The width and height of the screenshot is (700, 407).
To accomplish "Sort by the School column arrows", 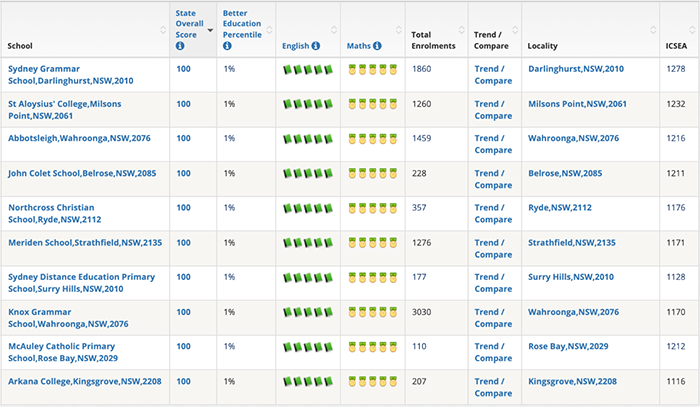I will [163, 30].
